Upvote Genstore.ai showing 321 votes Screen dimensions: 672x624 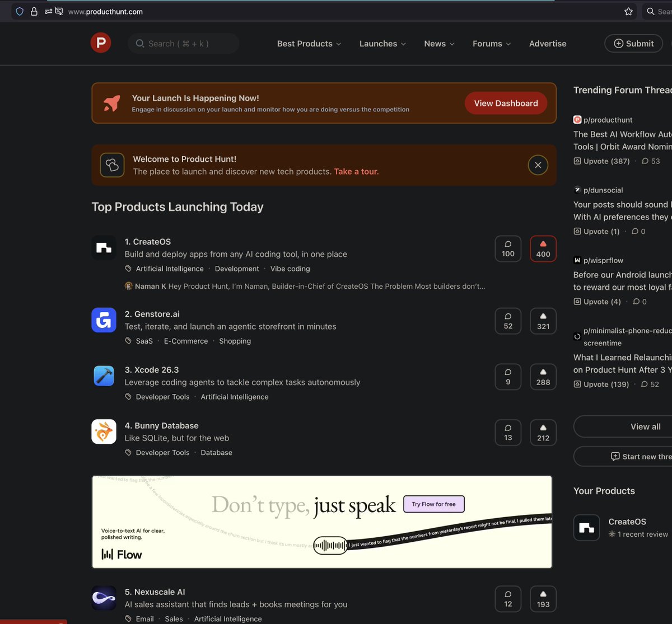click(543, 321)
